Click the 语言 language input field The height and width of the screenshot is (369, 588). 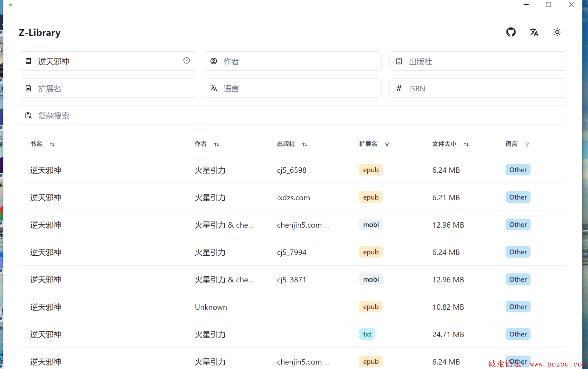tap(292, 88)
